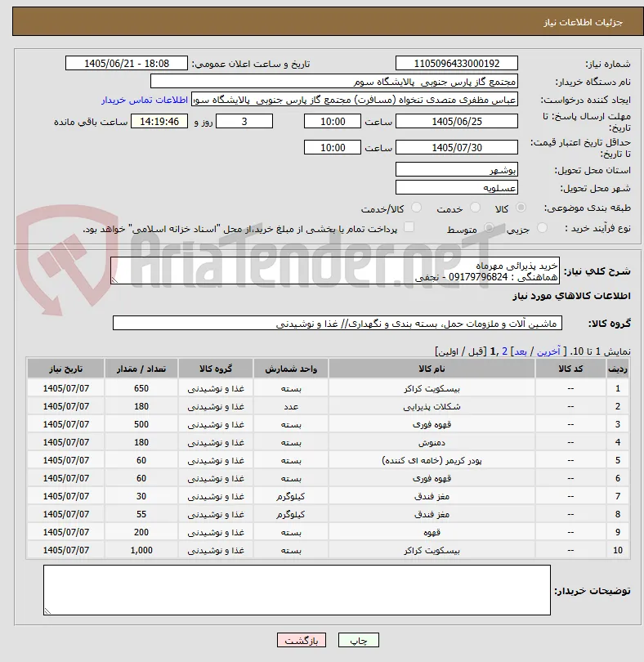
Task: Click the جزئیات اطلاعات نیاز header title
Action: [x=583, y=22]
